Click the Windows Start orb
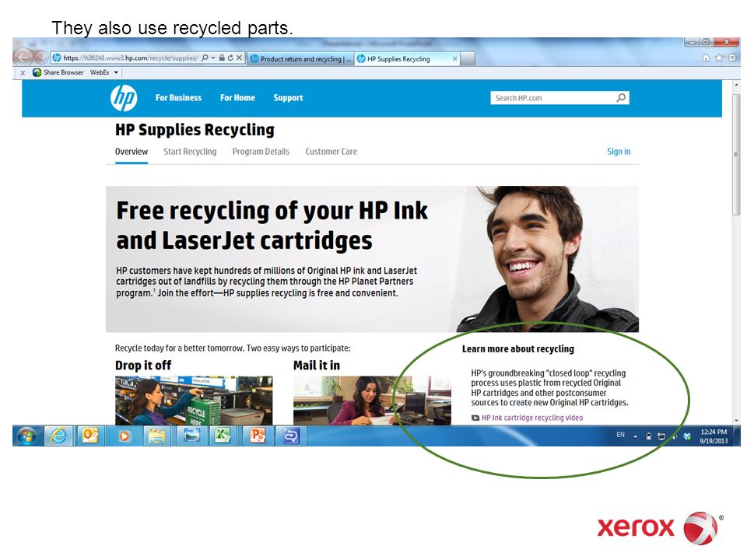This screenshot has height=560, width=747. point(26,436)
